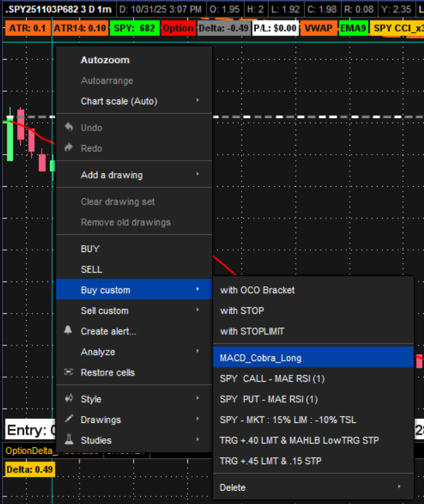The height and width of the screenshot is (504, 424).
Task: Choose with OCO Bracket order template
Action: click(x=257, y=290)
